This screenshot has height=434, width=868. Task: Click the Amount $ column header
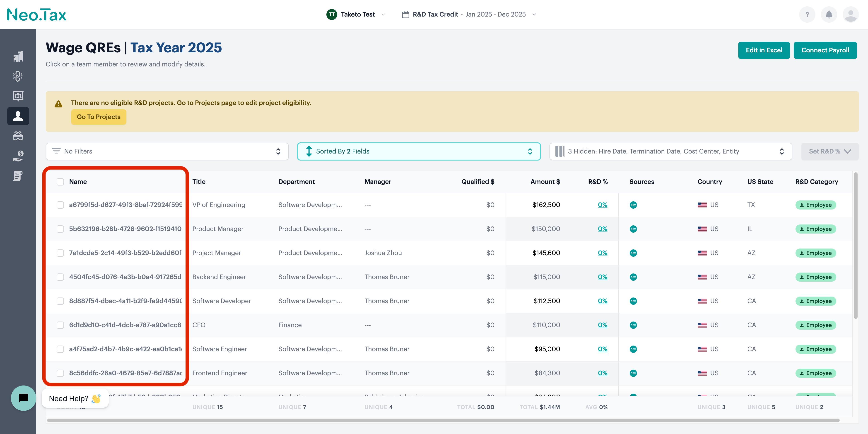coord(545,182)
